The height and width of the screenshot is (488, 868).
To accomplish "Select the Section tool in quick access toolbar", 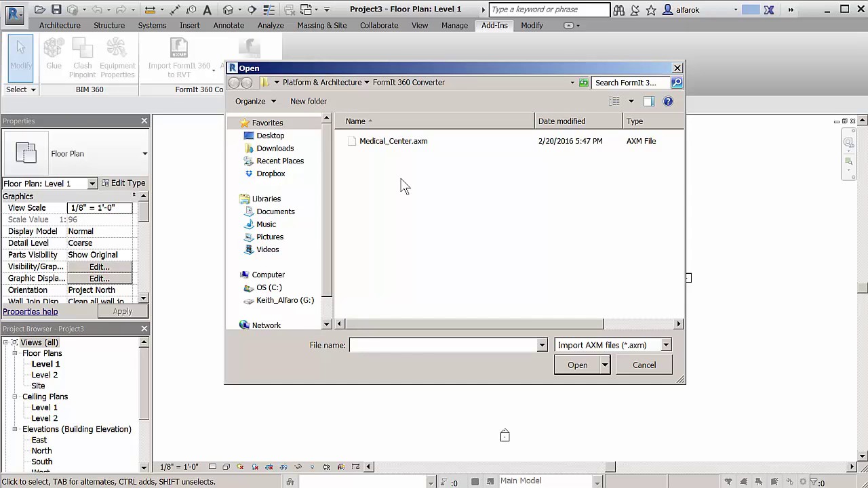I will click(x=252, y=9).
